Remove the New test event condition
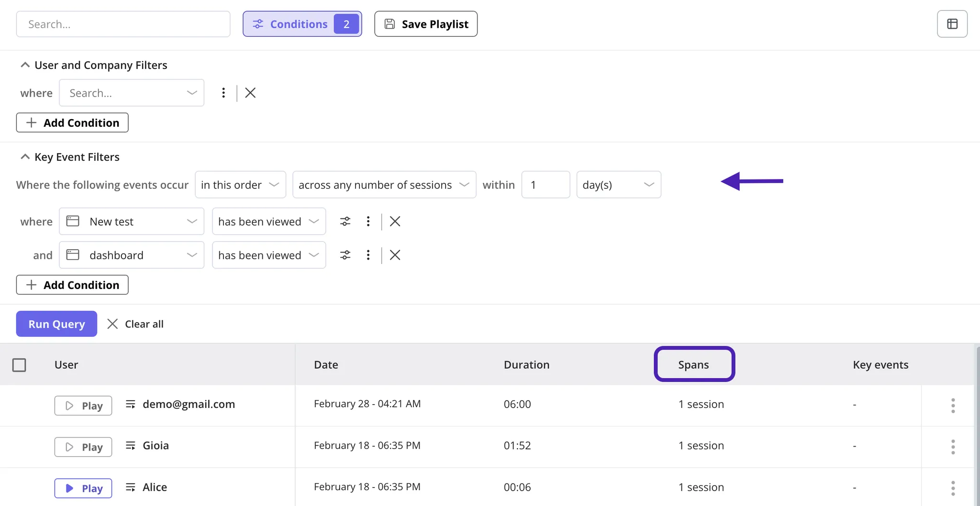 tap(395, 221)
